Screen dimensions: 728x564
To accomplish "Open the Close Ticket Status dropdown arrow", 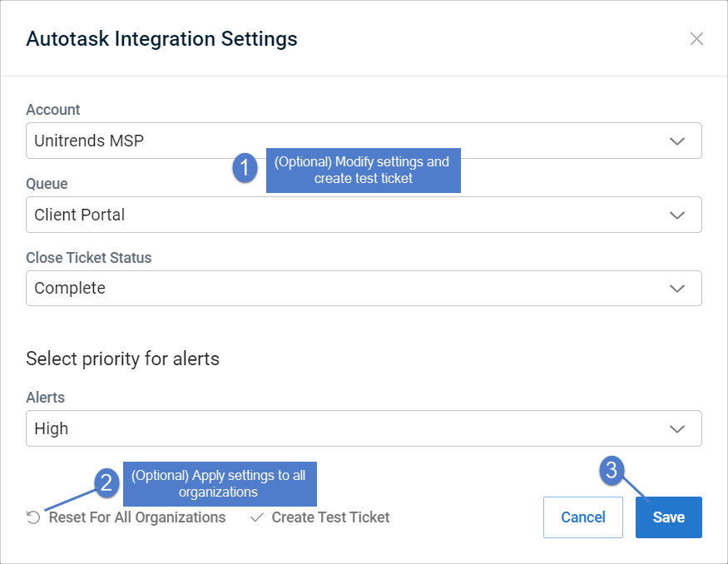I will tap(677, 289).
